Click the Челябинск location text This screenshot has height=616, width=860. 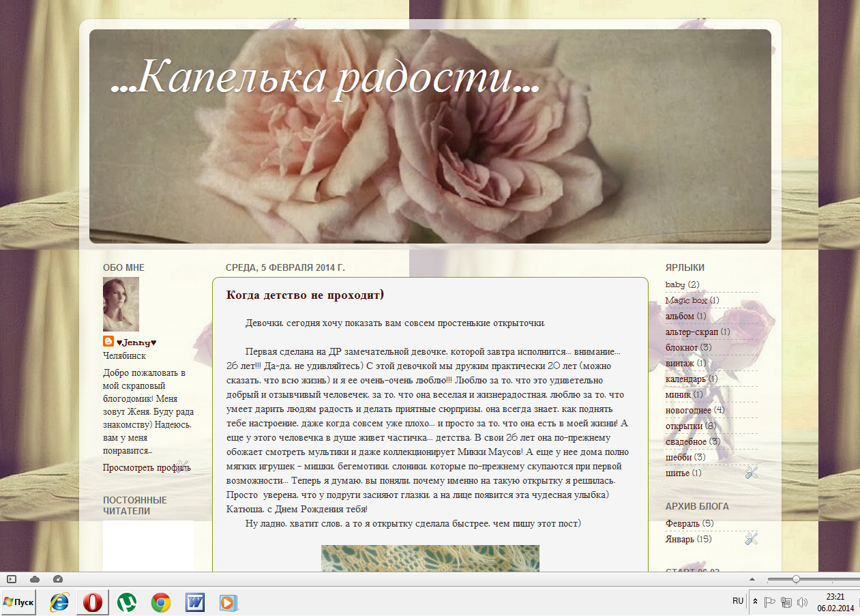(x=124, y=356)
